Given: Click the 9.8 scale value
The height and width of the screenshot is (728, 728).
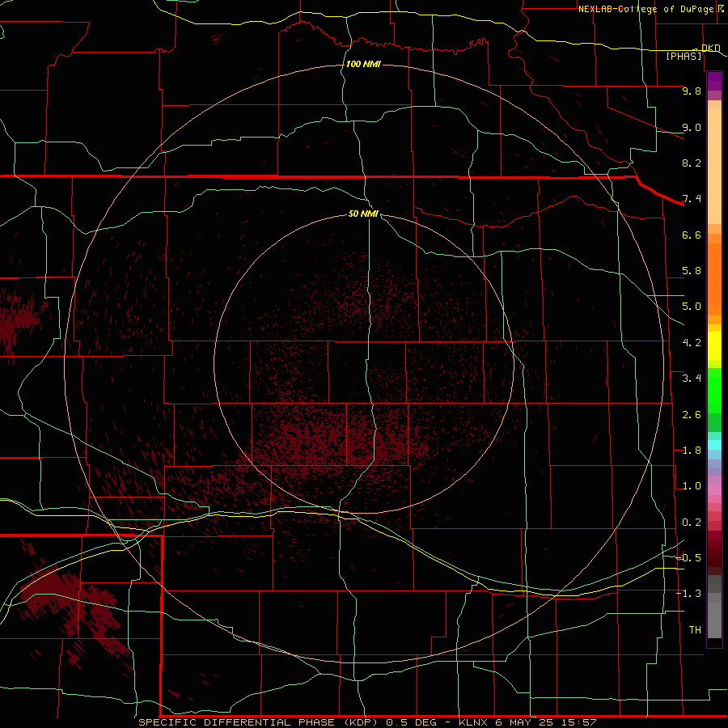Looking at the screenshot, I should click(x=692, y=91).
